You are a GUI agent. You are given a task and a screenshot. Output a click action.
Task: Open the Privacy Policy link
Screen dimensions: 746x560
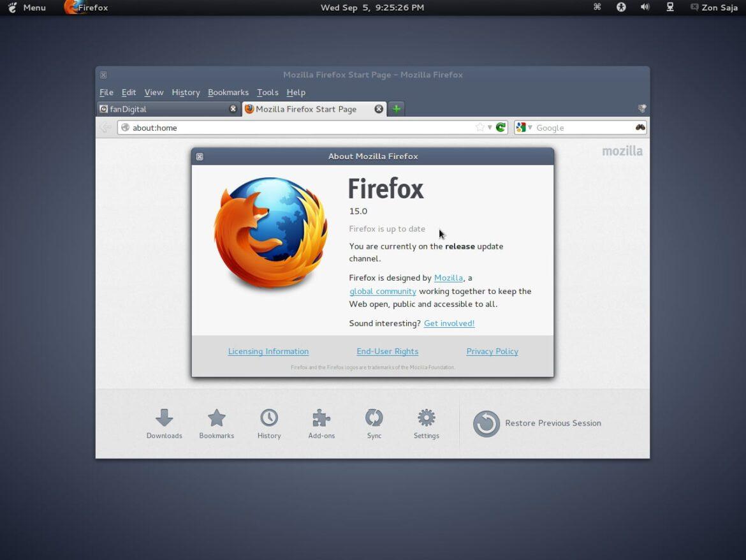[492, 351]
